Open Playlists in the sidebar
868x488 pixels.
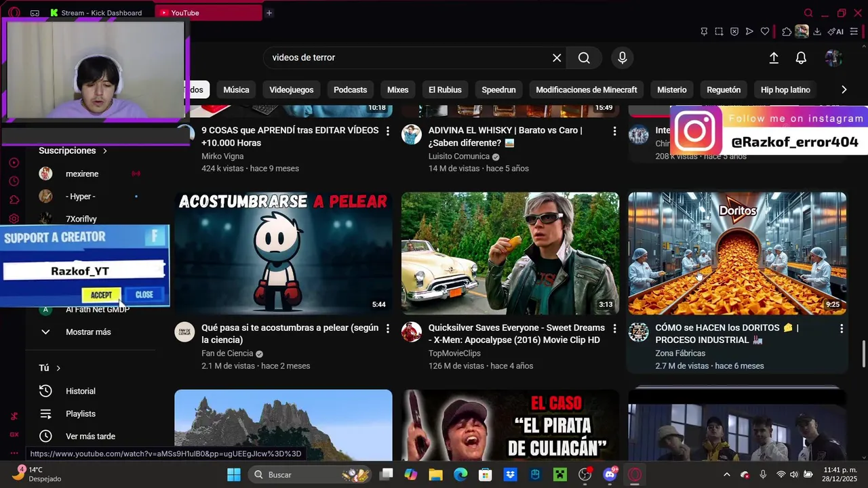[81, 414]
